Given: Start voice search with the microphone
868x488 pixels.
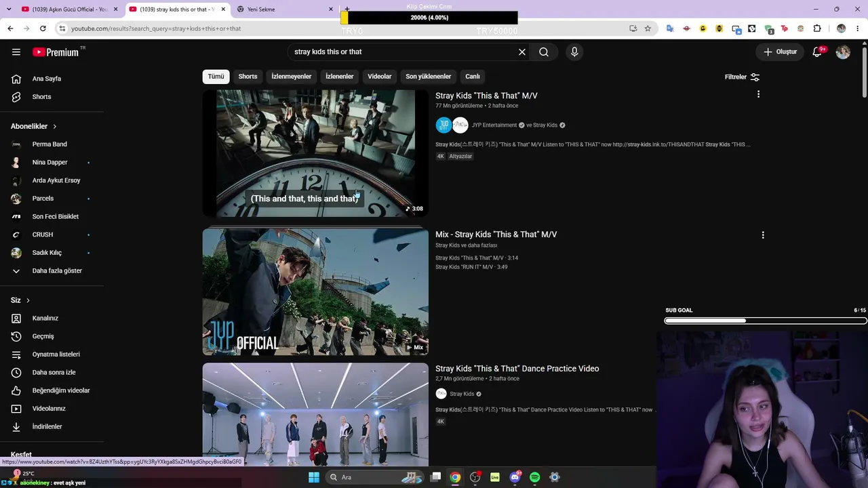Looking at the screenshot, I should 574,52.
